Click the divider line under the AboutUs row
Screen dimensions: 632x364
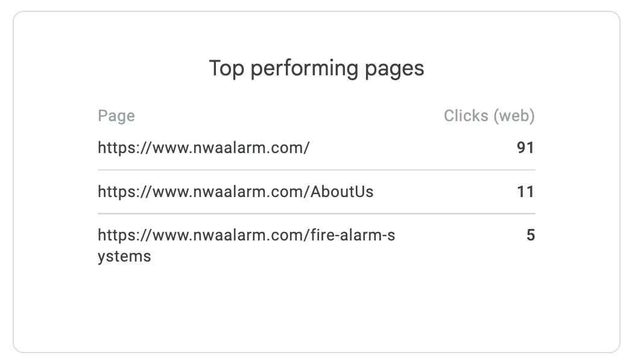316,214
